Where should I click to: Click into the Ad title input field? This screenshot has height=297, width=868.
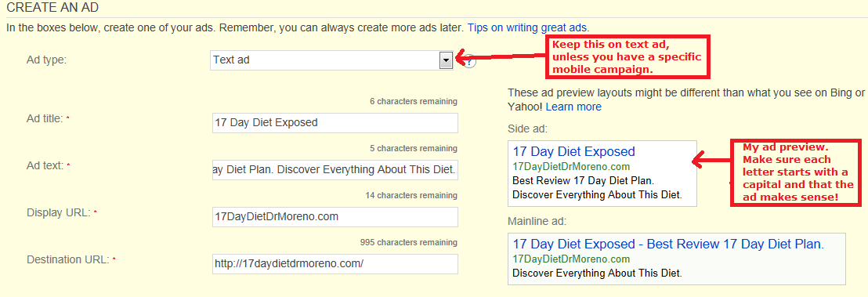pyautogui.click(x=335, y=123)
